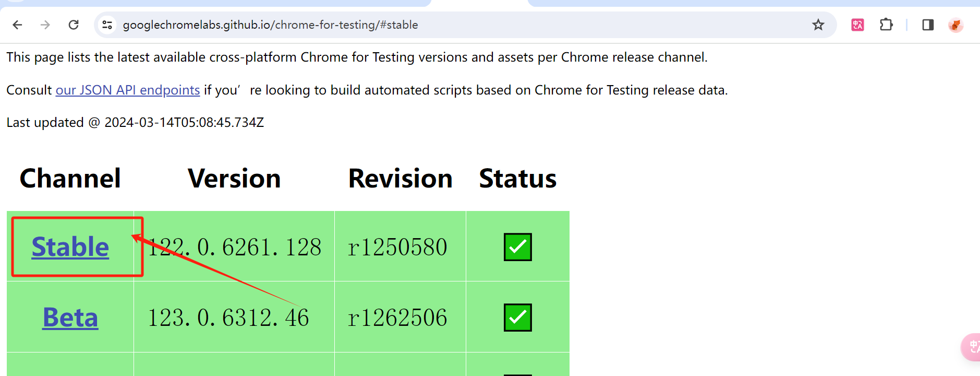Select version text 122.0.6261.128
The width and height of the screenshot is (980, 376).
point(235,247)
